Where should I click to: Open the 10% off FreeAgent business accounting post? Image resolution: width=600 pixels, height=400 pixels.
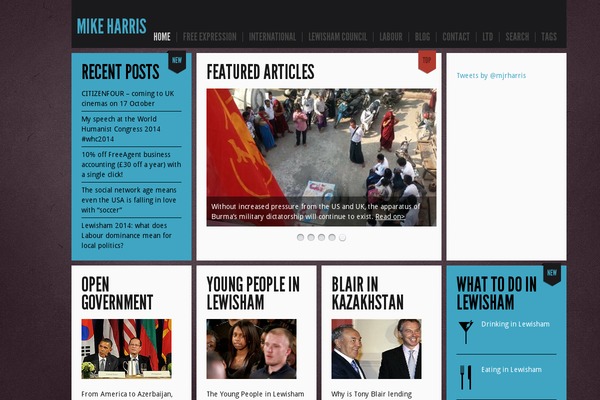131,164
